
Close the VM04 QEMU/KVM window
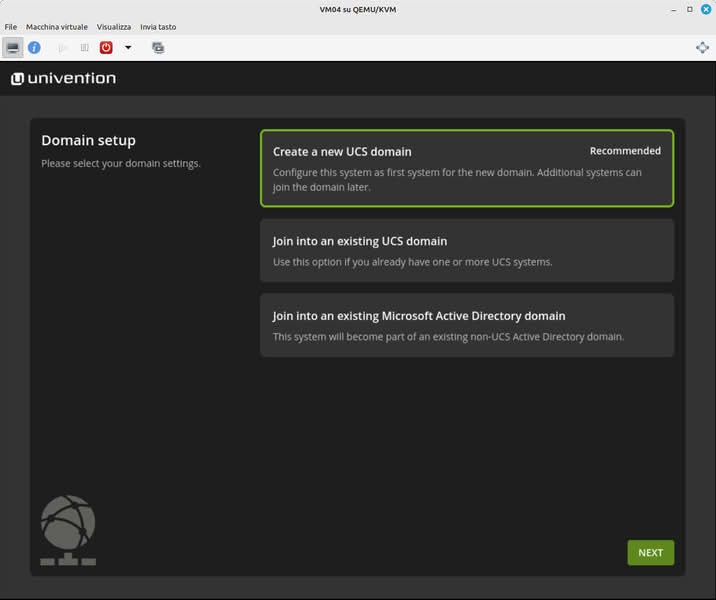706,9
